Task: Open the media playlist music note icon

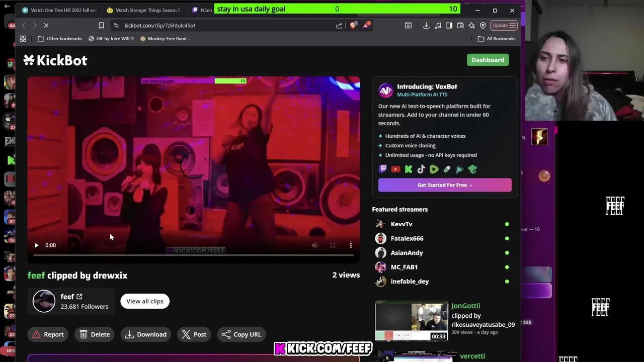Action: tap(438, 25)
